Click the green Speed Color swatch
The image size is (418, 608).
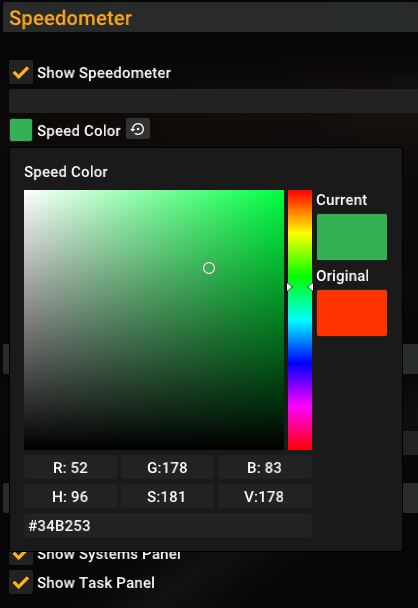pos(21,130)
